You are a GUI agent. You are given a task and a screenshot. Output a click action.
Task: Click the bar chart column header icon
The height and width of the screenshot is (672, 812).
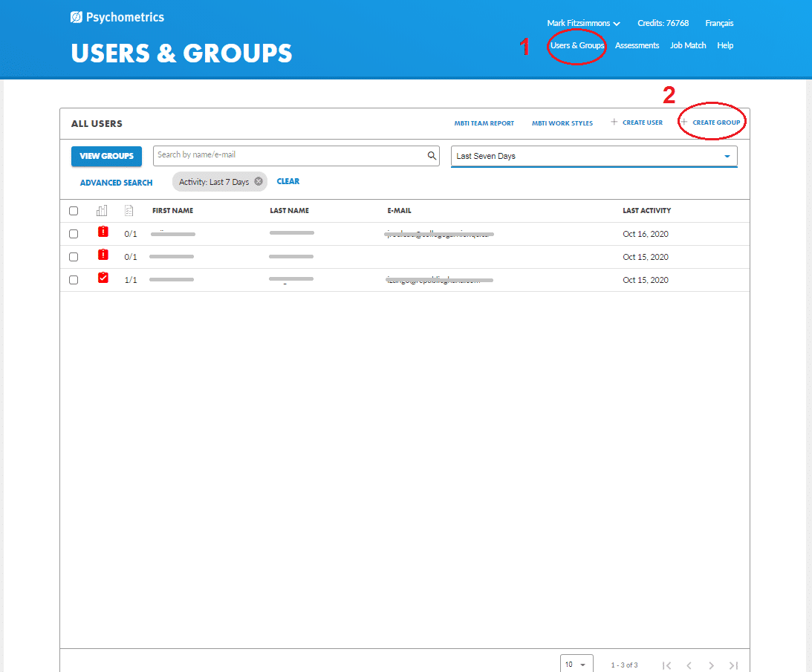[x=102, y=211]
